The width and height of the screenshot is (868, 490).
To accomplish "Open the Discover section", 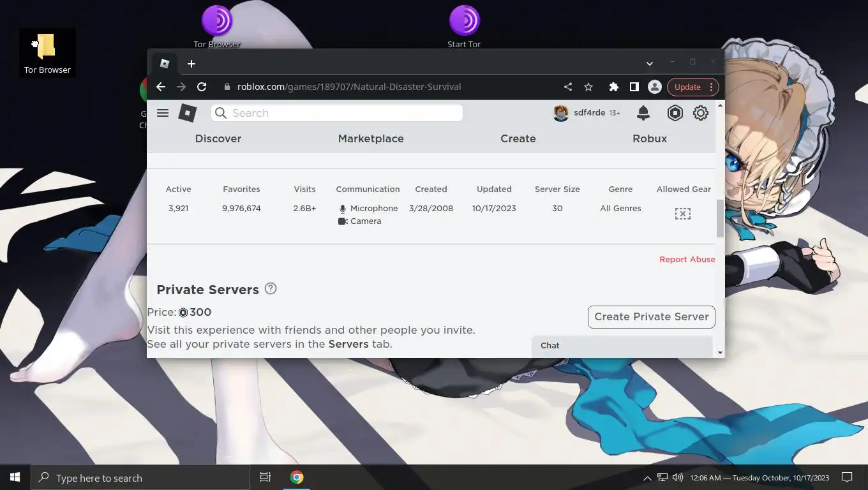I will pos(218,138).
